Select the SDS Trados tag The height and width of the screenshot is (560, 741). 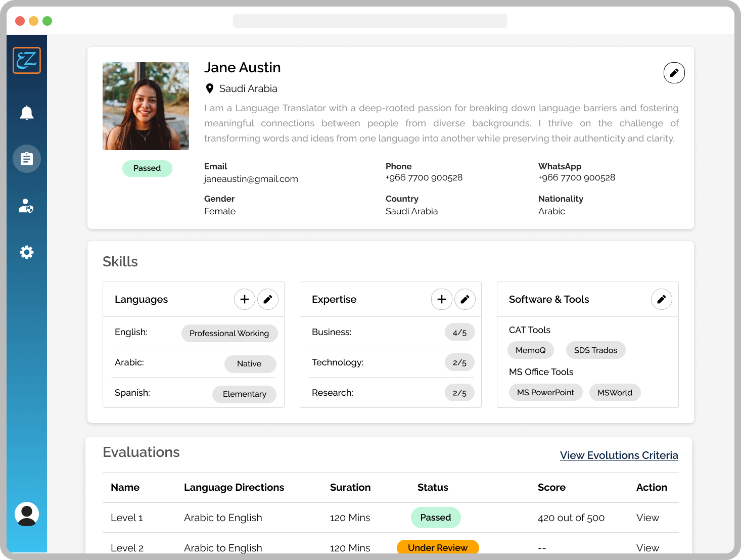click(595, 350)
